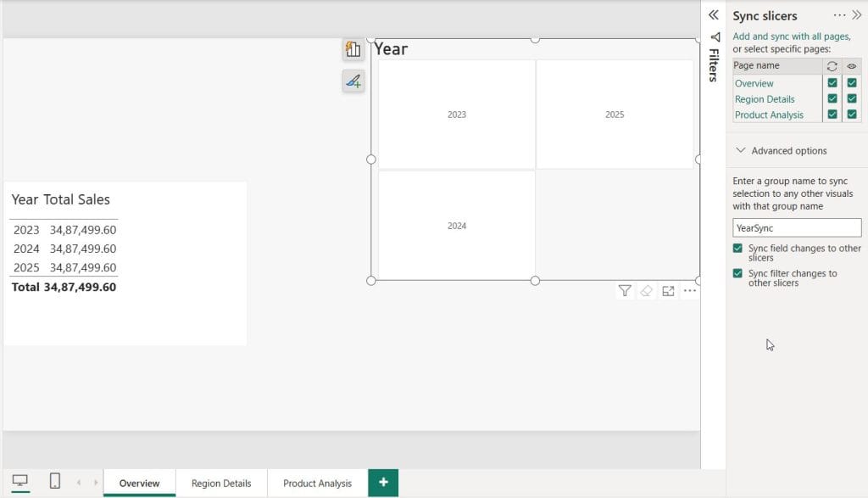Toggle sync checkbox for Product Analysis page
This screenshot has width=868, height=498.
pyautogui.click(x=832, y=115)
